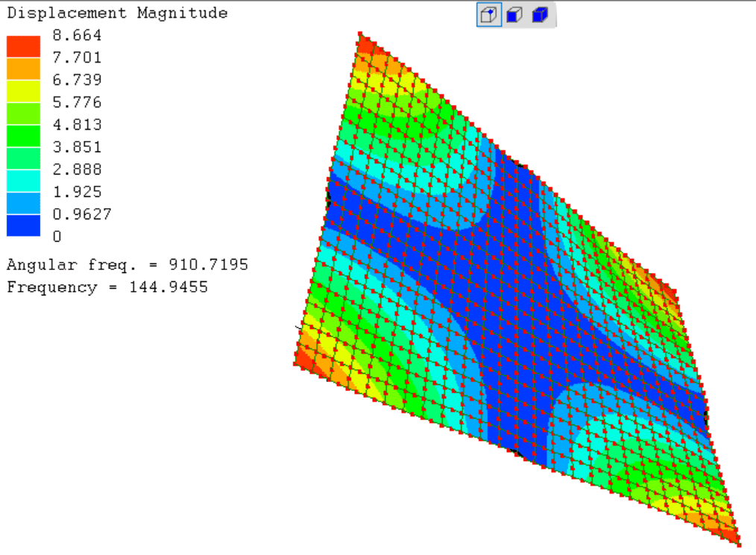Select the Frequency = 144.9455 readout
756x555 pixels.
[x=107, y=287]
